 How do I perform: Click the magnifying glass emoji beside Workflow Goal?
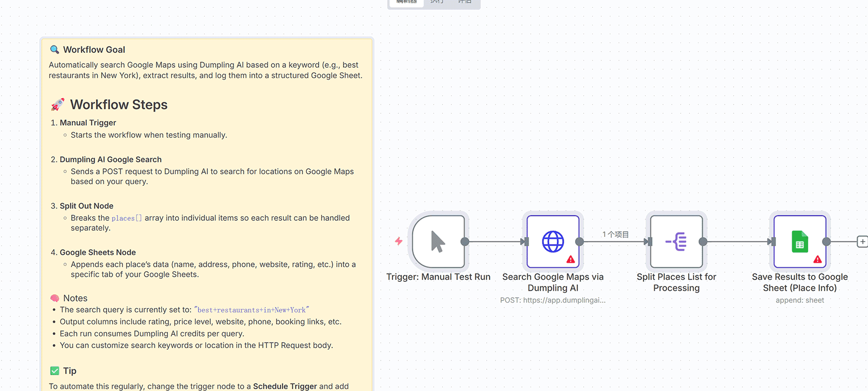(x=54, y=50)
